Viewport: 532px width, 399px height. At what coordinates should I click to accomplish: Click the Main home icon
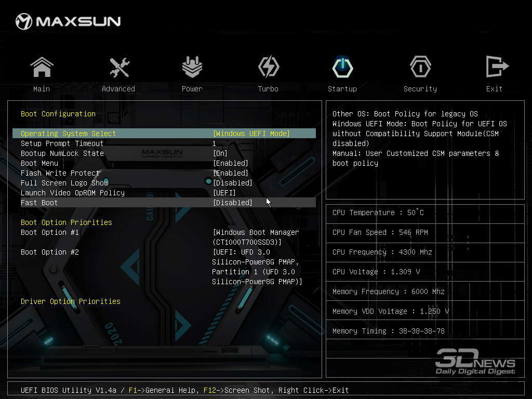click(42, 67)
